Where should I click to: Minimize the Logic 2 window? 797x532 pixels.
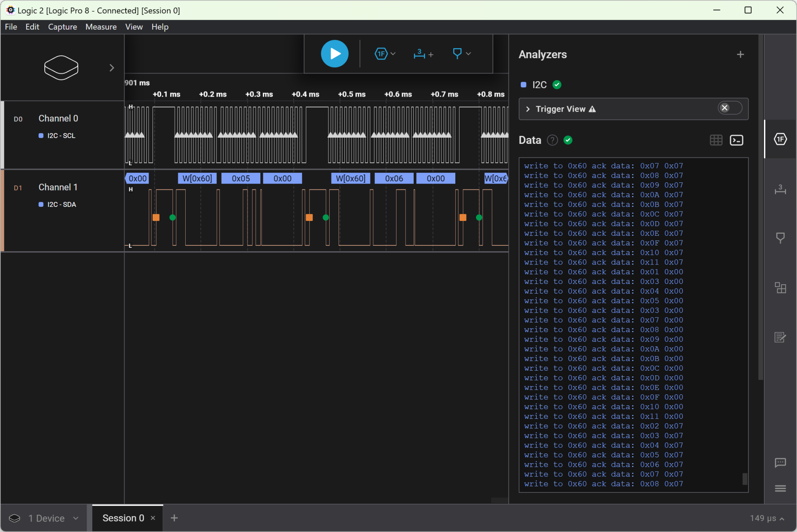tap(717, 10)
